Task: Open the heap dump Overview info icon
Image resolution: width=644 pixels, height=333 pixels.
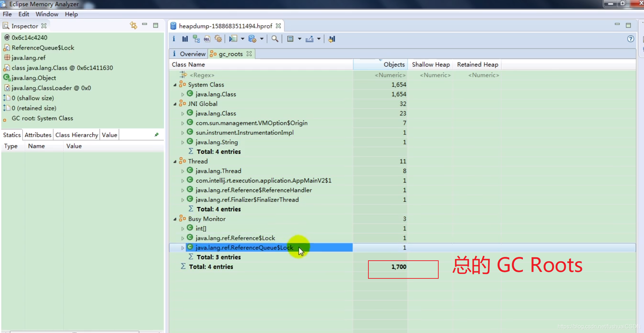Action: [x=174, y=39]
